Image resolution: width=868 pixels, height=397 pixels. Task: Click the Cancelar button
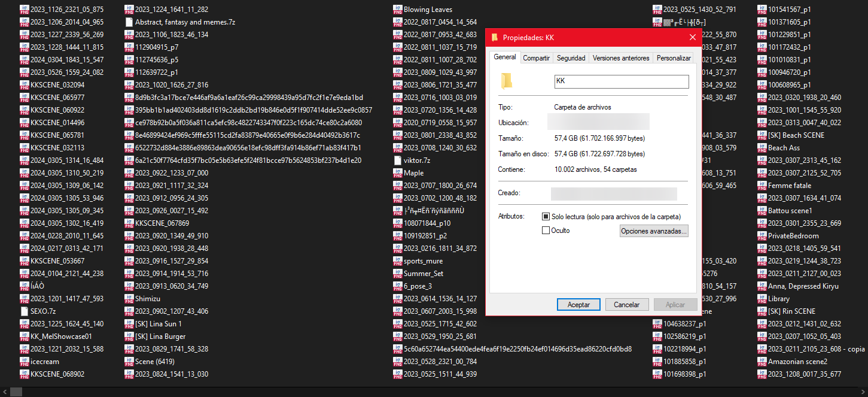click(626, 305)
